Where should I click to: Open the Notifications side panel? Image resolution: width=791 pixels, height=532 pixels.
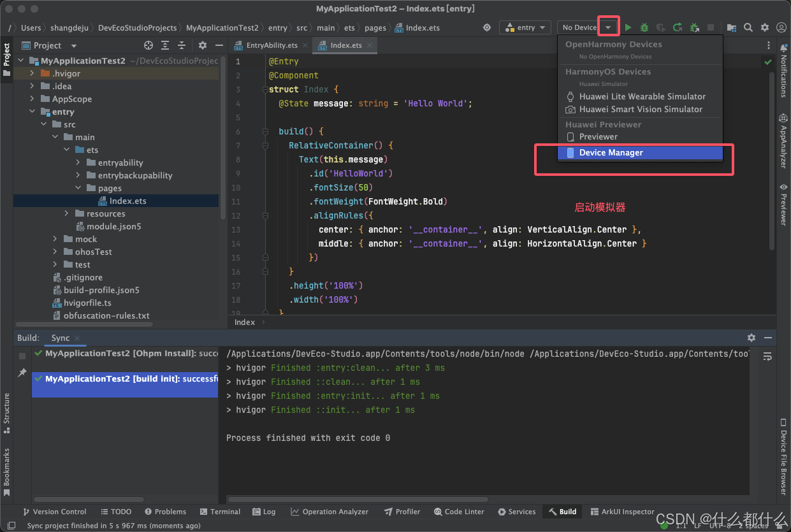pyautogui.click(x=783, y=70)
